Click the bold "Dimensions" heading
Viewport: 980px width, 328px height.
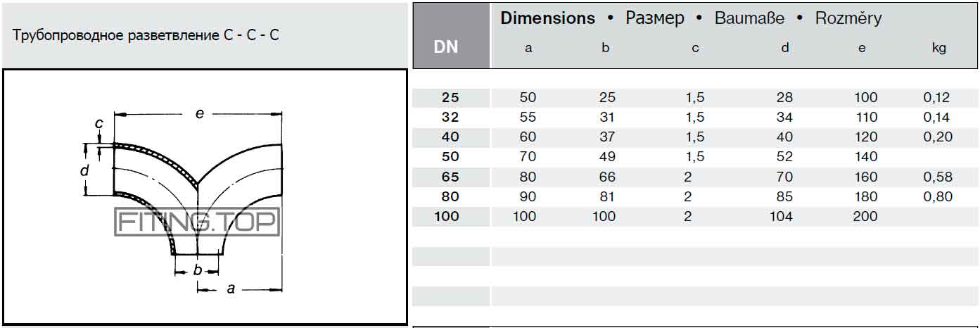coord(547,18)
